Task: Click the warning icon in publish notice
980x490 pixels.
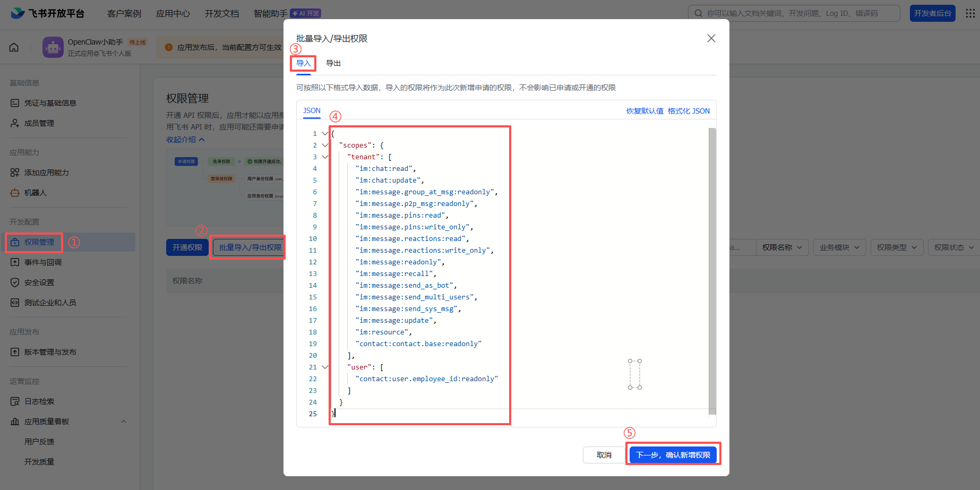Action: coord(169,47)
